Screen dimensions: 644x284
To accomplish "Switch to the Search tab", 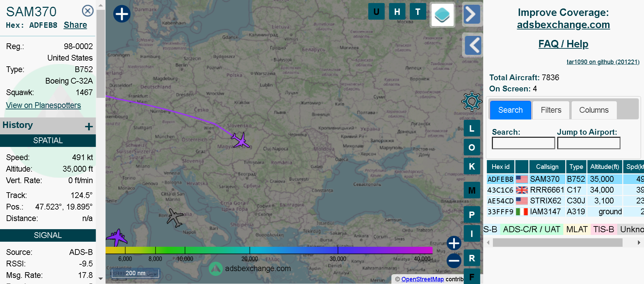I will [x=510, y=110].
